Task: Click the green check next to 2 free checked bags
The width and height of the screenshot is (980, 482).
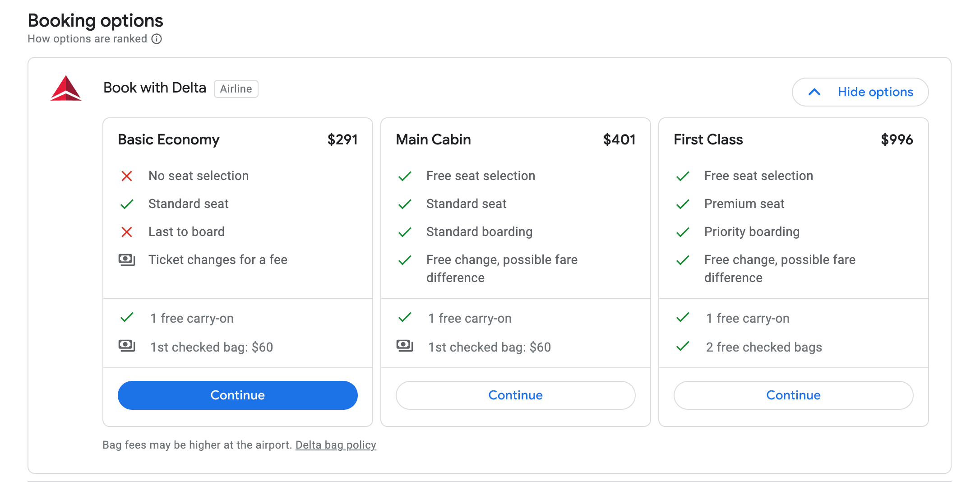Action: coord(683,346)
